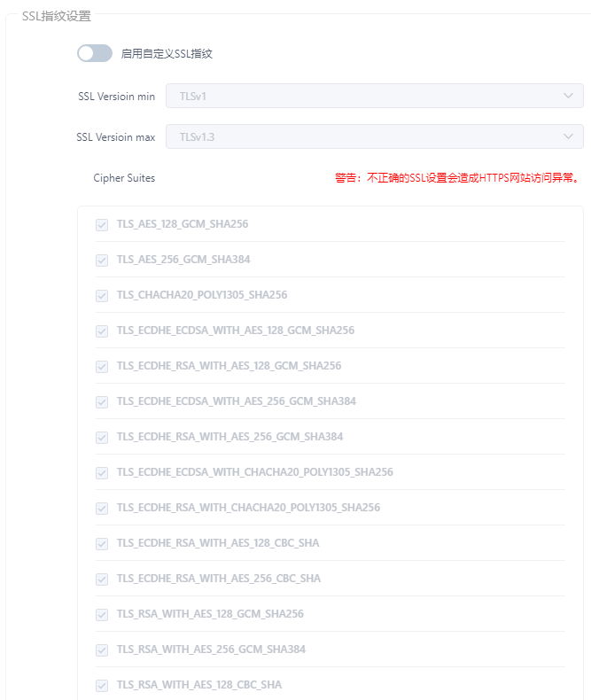This screenshot has height=700, width=591.
Task: Click the TLS_AES_128_GCM_SHA256 cipher name text
Action: (183, 224)
